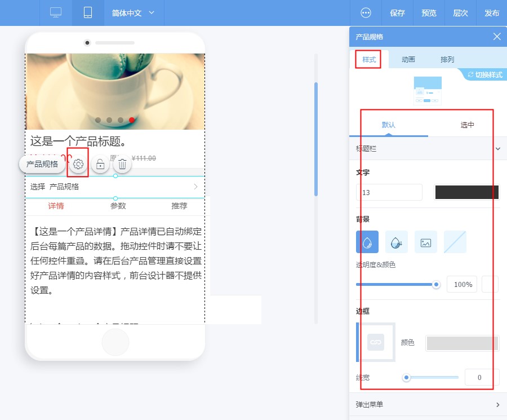The width and height of the screenshot is (507, 420).
Task: Switch to the 选中 selected state tab
Action: point(467,125)
